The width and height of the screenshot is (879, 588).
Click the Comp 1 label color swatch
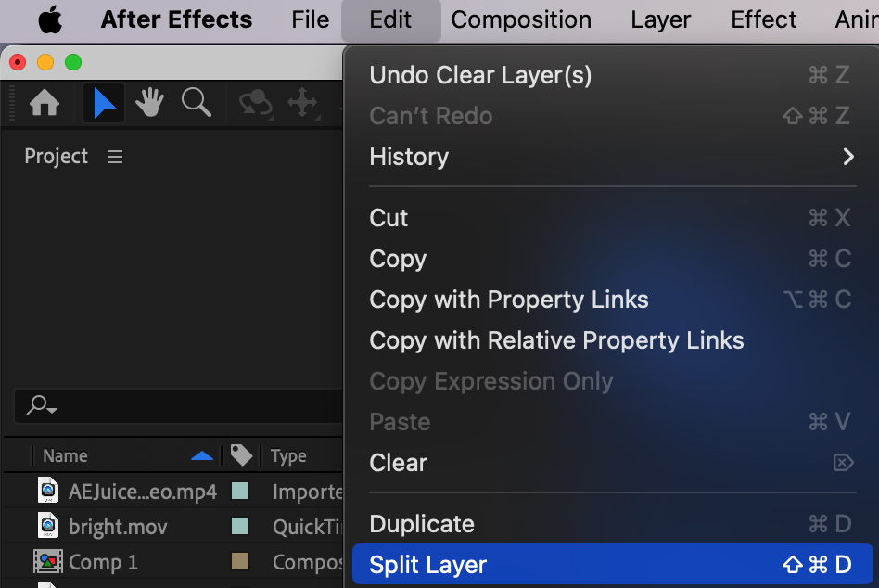(240, 562)
